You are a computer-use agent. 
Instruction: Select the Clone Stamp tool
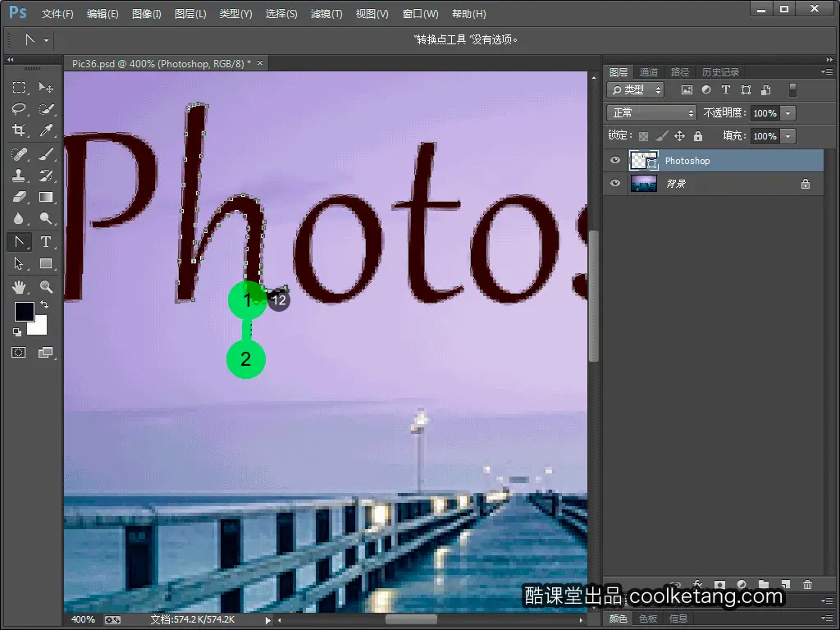click(19, 176)
